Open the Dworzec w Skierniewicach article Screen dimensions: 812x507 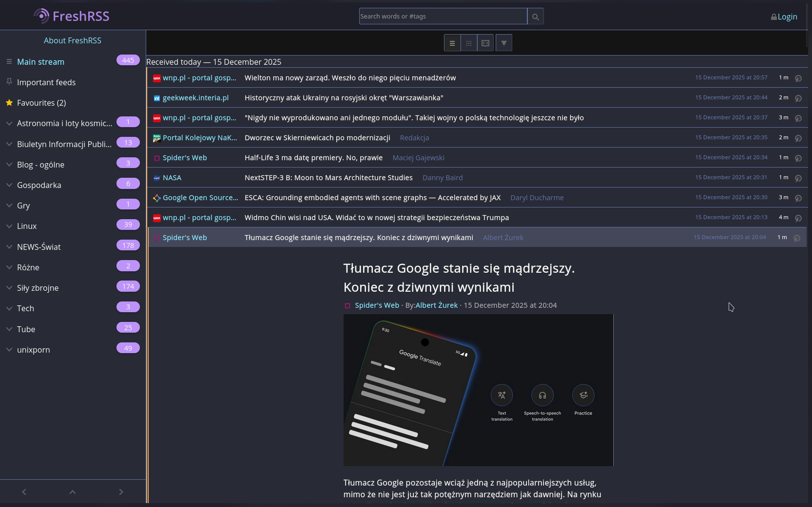pos(317,138)
